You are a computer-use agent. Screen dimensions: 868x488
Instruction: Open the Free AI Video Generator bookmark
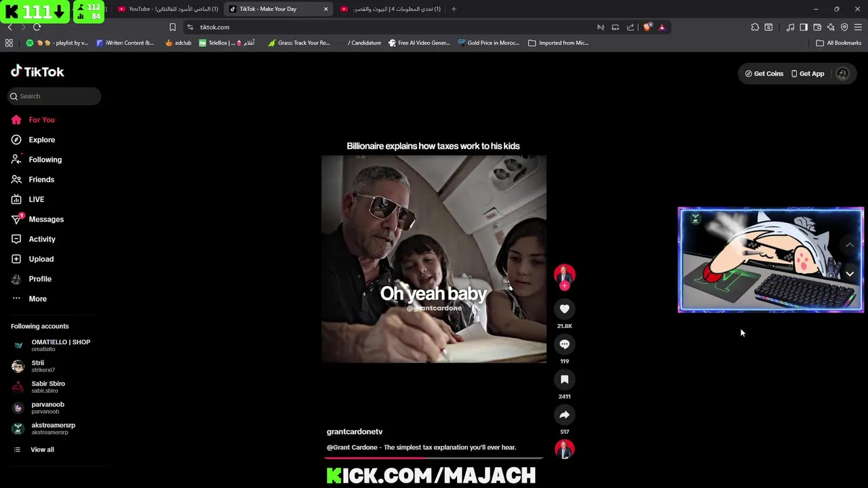[x=419, y=43]
